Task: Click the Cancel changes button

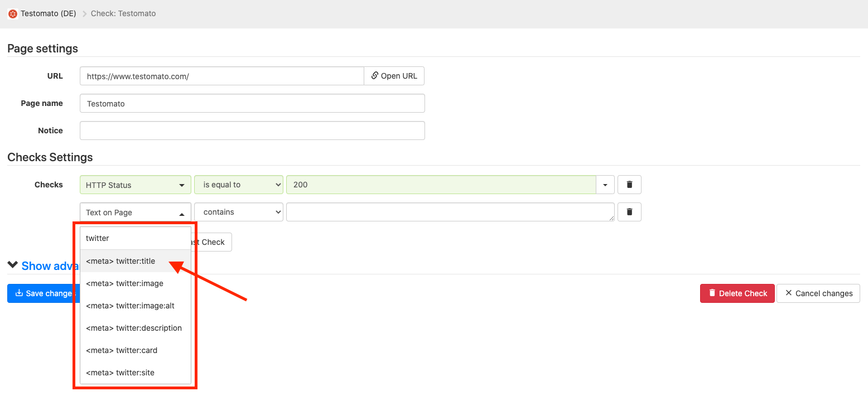Action: coord(818,293)
